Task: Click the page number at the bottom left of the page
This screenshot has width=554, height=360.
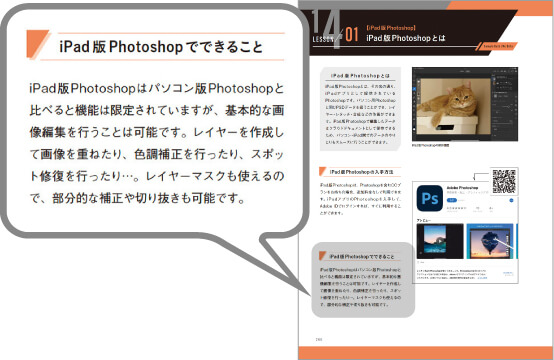Action: 319,340
